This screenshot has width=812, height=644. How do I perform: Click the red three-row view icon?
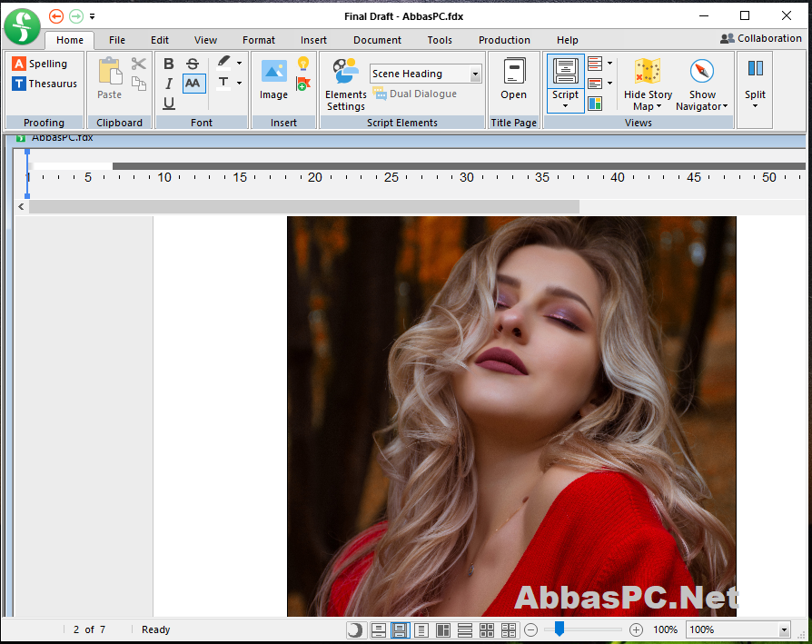[x=595, y=64]
